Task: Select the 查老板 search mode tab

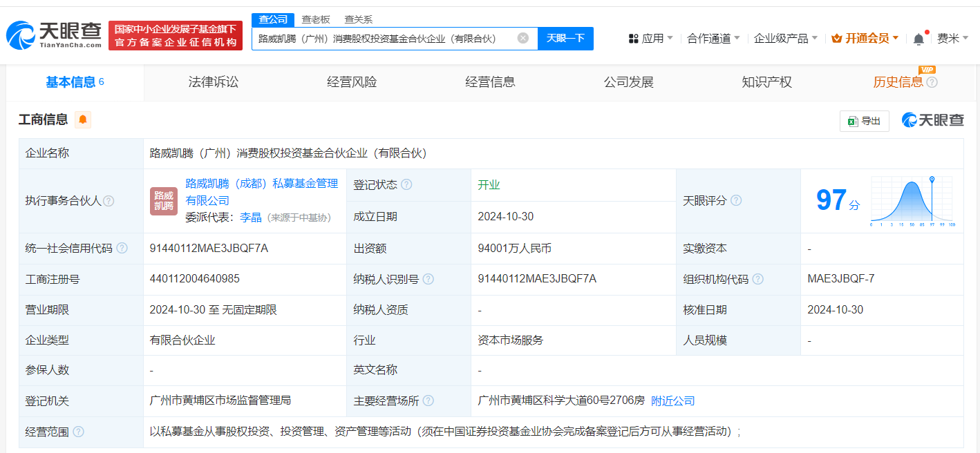Action: (x=316, y=19)
